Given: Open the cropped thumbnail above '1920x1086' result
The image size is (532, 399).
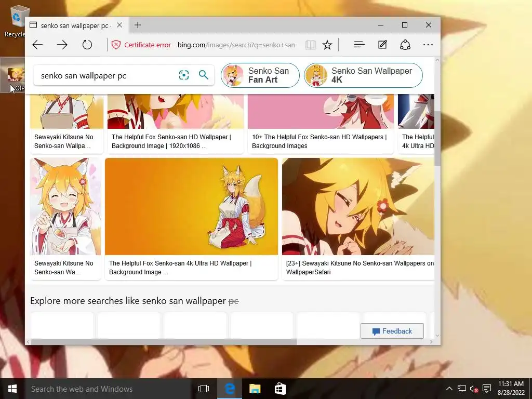Looking at the screenshot, I should 176,112.
